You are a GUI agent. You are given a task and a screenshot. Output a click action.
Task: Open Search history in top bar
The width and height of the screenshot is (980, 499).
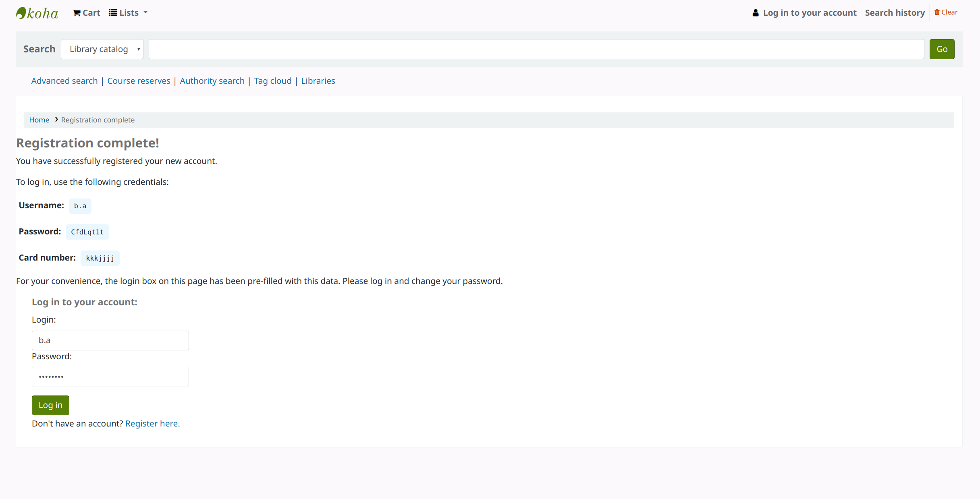895,13
